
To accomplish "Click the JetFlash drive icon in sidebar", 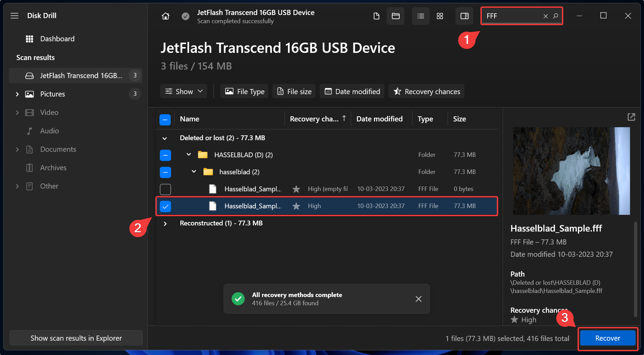I will (30, 76).
